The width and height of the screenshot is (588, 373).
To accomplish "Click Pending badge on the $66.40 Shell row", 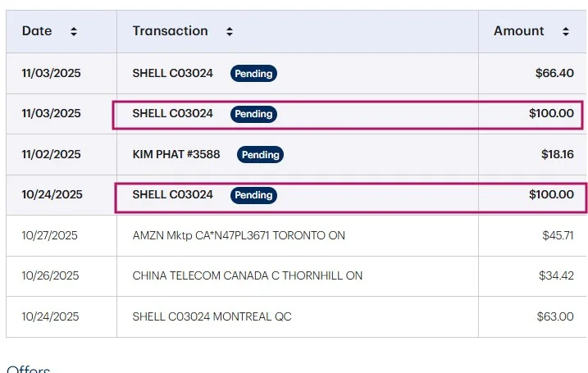I will [253, 73].
